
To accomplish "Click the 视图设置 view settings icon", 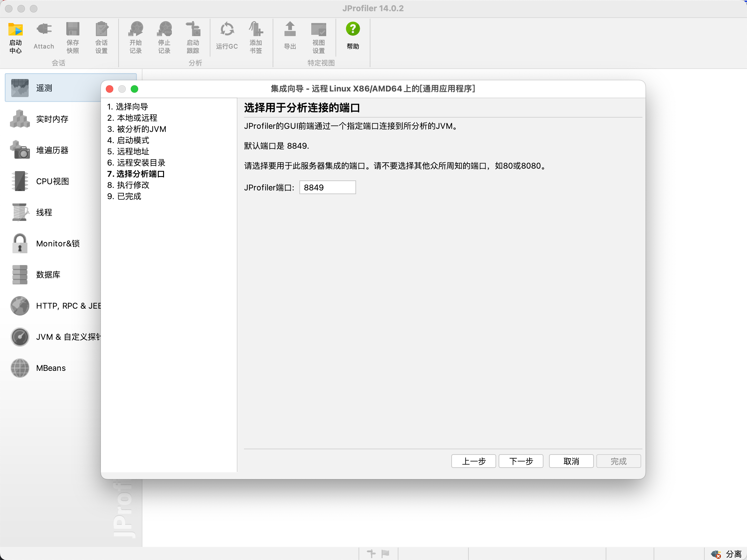I will coord(318,30).
